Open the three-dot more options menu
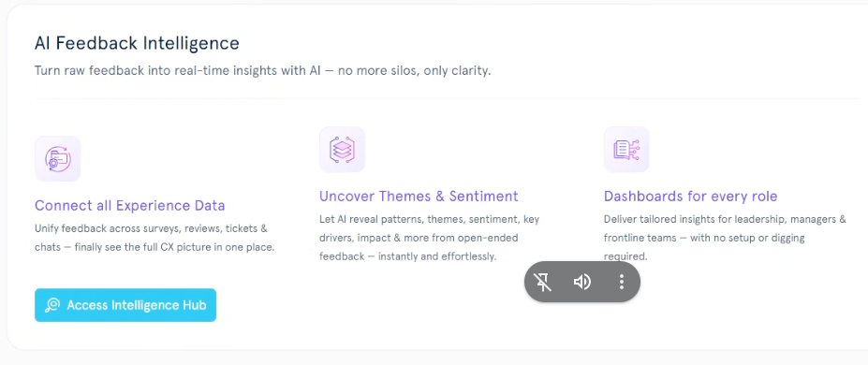The image size is (868, 365). (622, 282)
